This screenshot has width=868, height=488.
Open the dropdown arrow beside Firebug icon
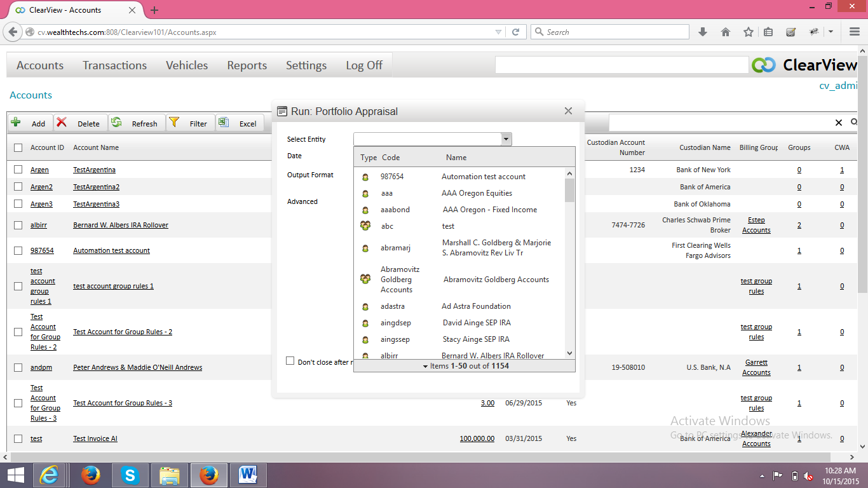point(831,32)
